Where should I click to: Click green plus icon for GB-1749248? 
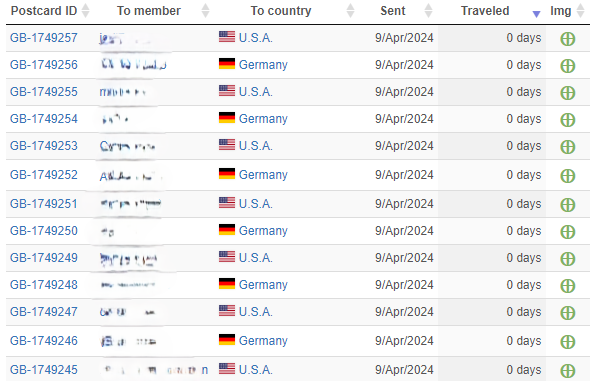(x=567, y=286)
